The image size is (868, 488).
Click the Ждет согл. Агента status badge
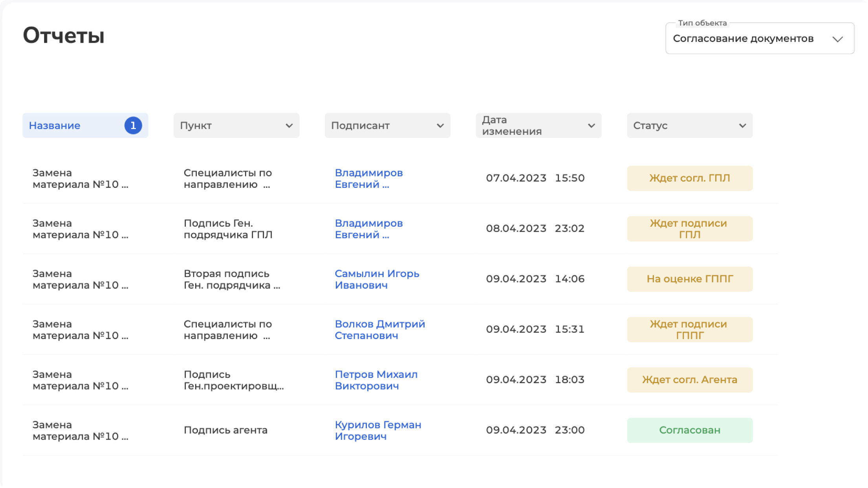tap(689, 380)
